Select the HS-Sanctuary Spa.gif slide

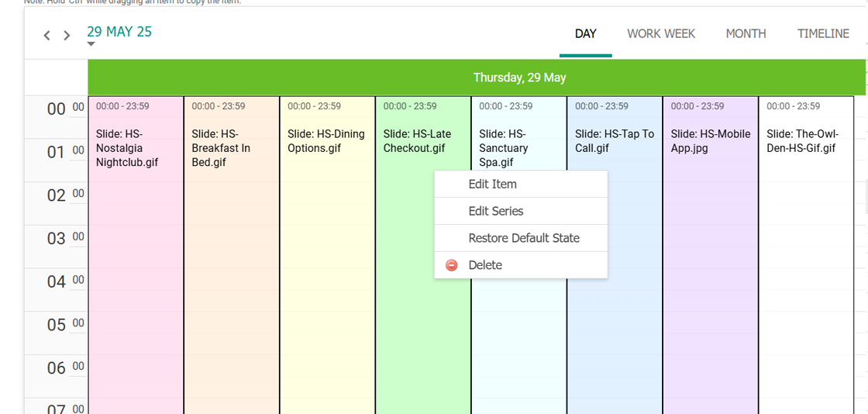[x=518, y=133]
